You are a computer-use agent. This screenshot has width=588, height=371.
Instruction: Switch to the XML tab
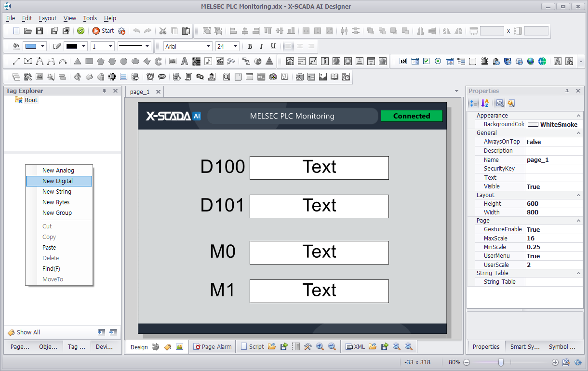coord(356,346)
